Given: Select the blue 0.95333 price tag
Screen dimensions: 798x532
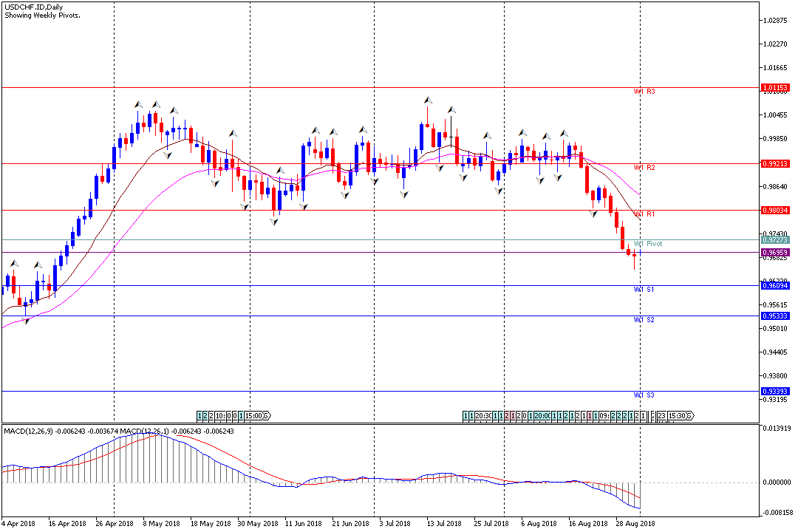Looking at the screenshot, I should [x=775, y=316].
